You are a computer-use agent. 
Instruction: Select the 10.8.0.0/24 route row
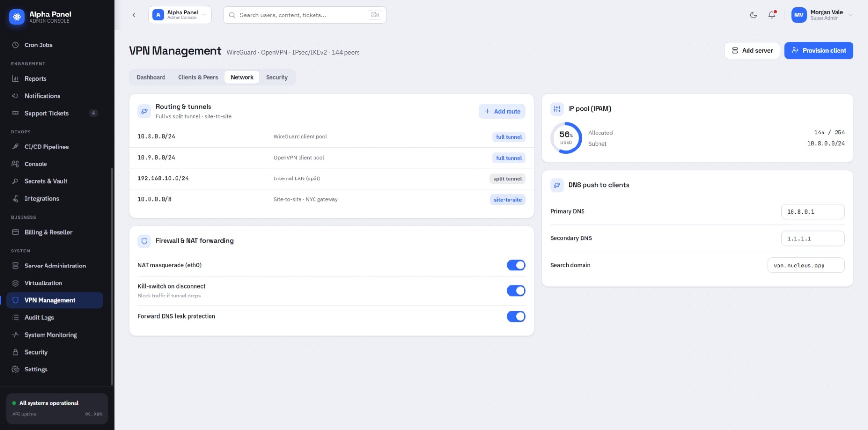coord(331,137)
